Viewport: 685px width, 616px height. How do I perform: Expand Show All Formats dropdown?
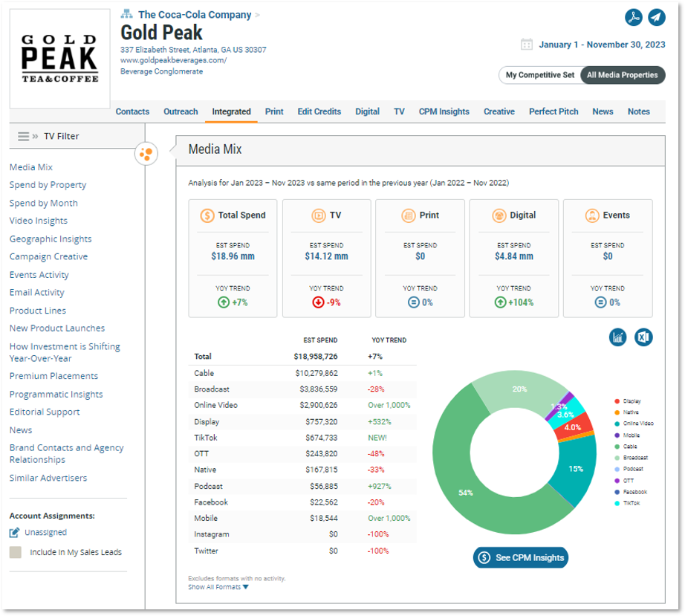point(218,587)
